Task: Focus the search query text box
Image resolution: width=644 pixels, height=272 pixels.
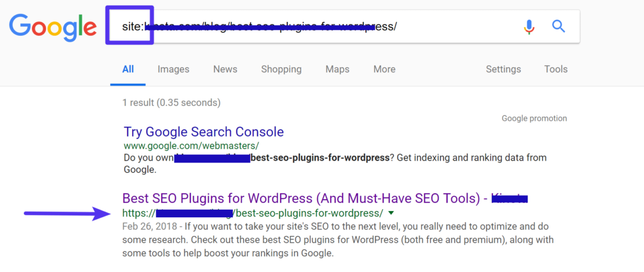Action: [314, 26]
